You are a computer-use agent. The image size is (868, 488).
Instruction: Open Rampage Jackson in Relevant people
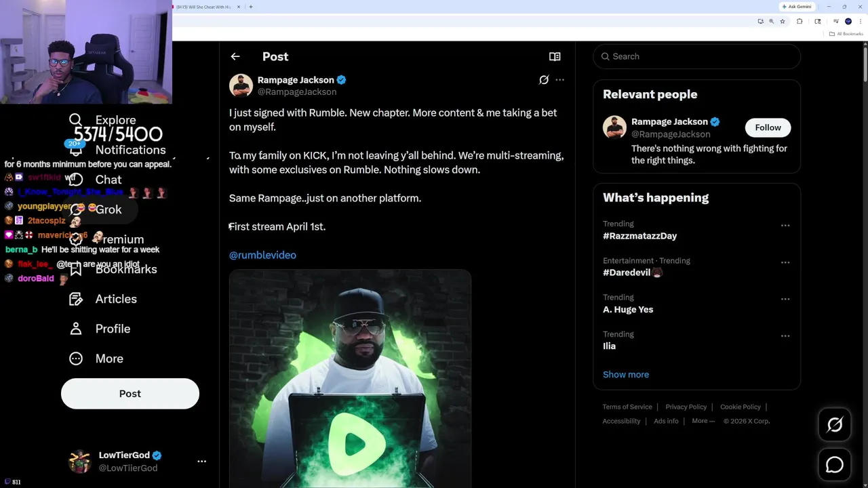point(669,122)
